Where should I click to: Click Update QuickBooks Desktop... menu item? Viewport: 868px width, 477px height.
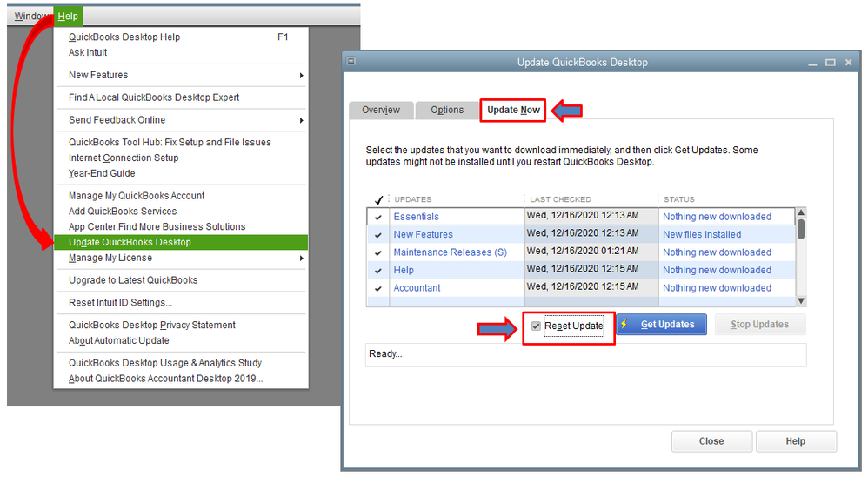pyautogui.click(x=180, y=242)
